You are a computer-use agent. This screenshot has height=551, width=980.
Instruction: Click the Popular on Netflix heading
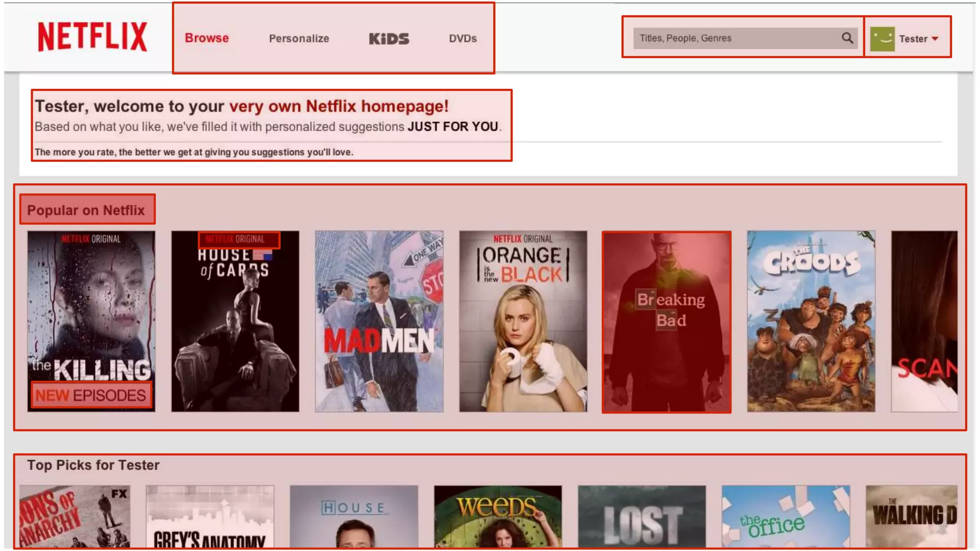click(x=86, y=210)
